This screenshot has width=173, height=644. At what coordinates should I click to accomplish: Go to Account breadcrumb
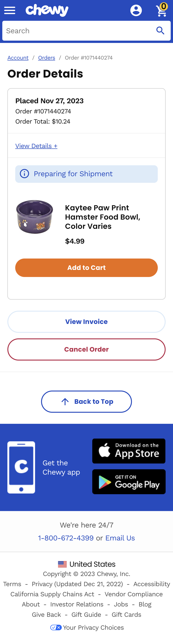(x=18, y=58)
